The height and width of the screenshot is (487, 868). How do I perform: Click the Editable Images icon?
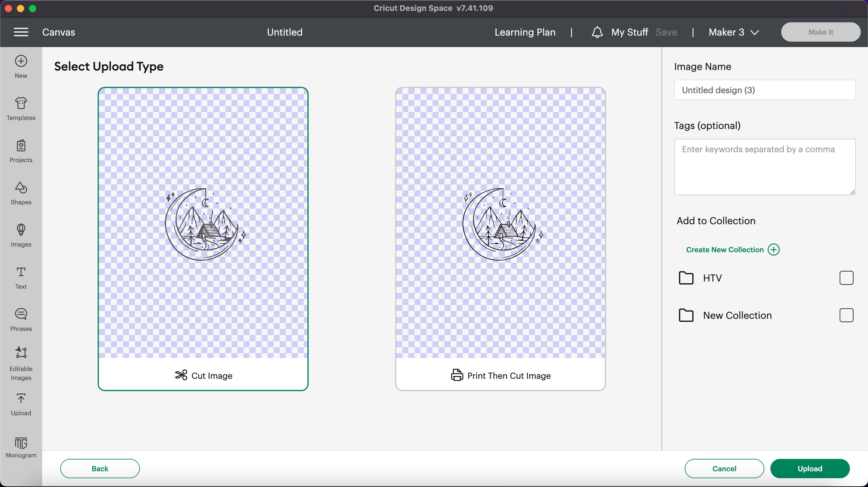click(21, 353)
